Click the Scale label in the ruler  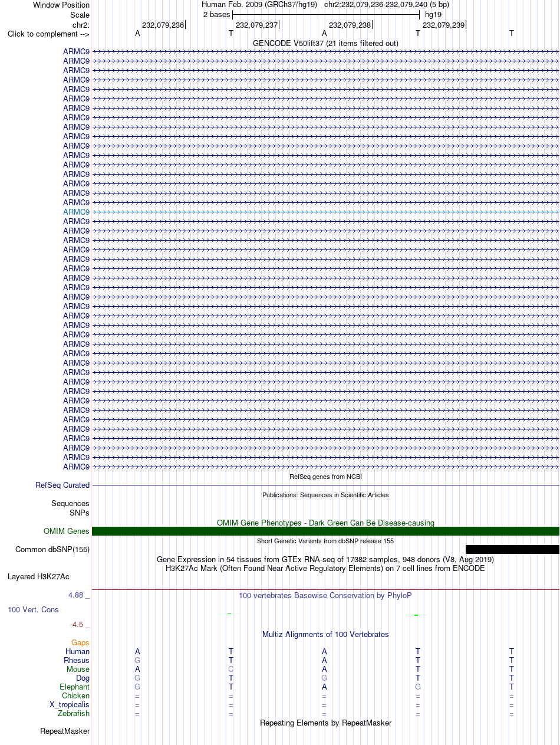click(x=80, y=15)
